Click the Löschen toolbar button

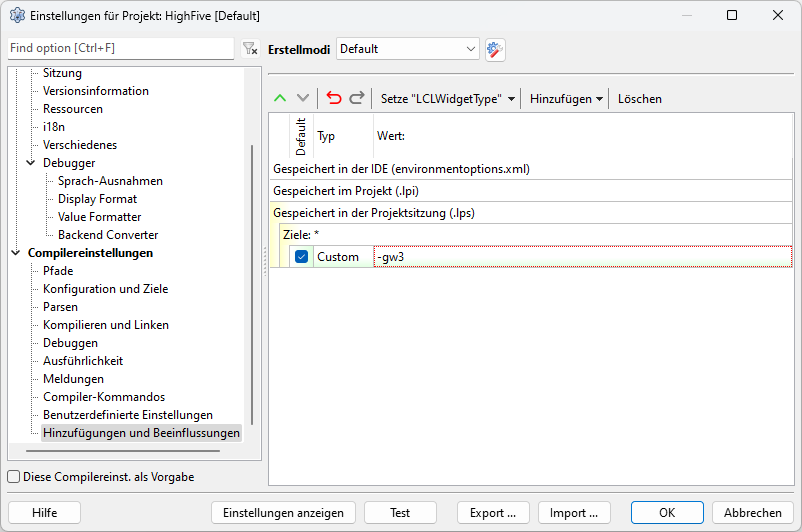click(639, 99)
